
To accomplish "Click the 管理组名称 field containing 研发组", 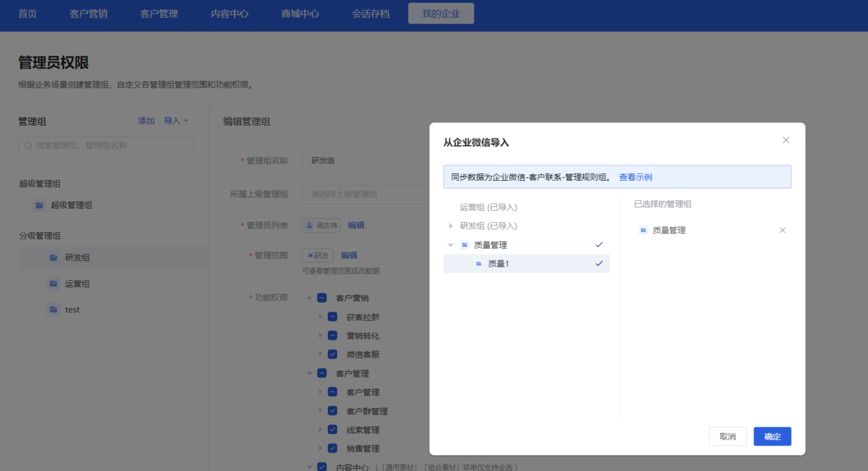I will coord(366,161).
